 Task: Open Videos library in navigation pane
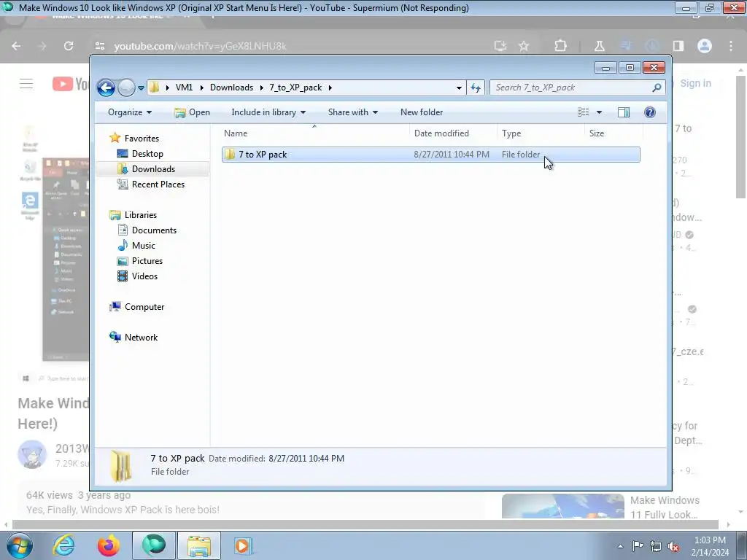click(x=144, y=276)
